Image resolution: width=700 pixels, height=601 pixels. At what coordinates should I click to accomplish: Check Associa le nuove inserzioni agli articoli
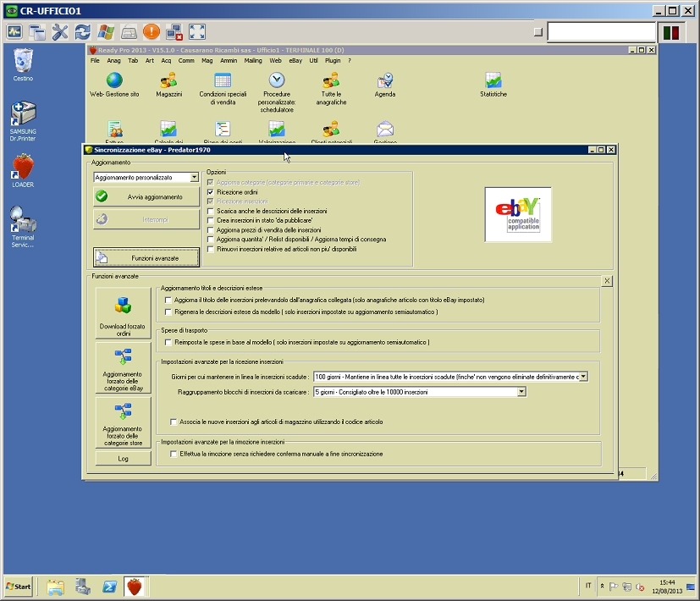[x=174, y=422]
